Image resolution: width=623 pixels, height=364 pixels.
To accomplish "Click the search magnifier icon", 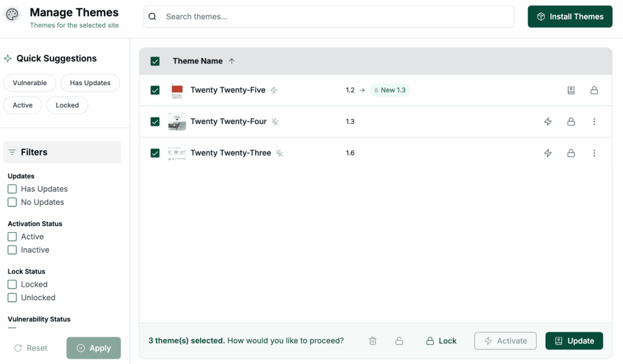I will click(152, 16).
